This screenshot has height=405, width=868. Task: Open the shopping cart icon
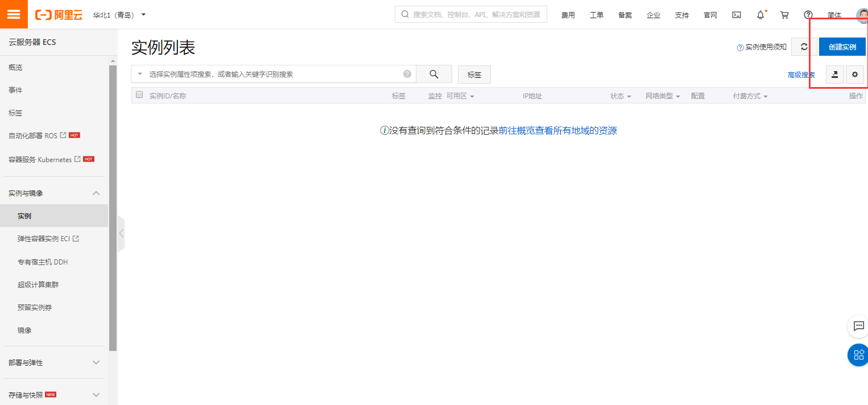pos(784,15)
